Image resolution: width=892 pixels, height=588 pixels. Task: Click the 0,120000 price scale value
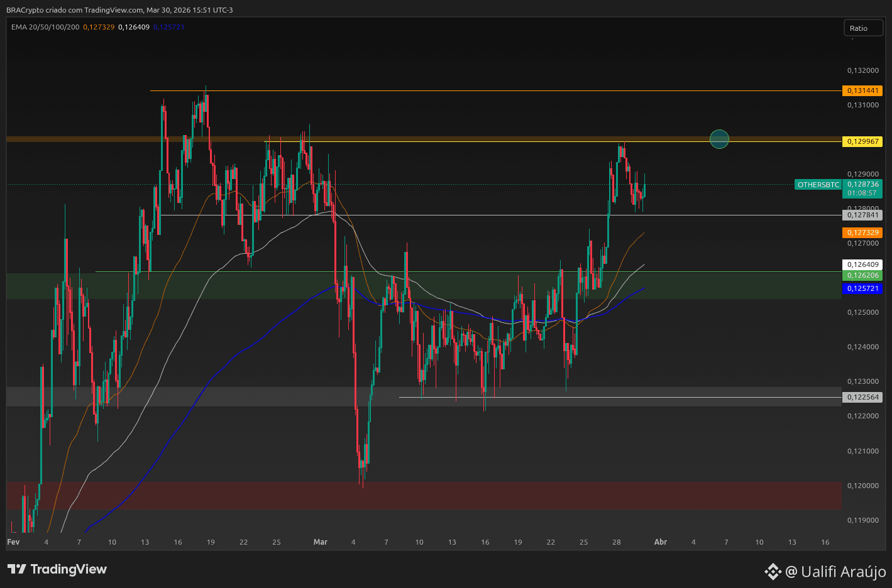point(863,486)
